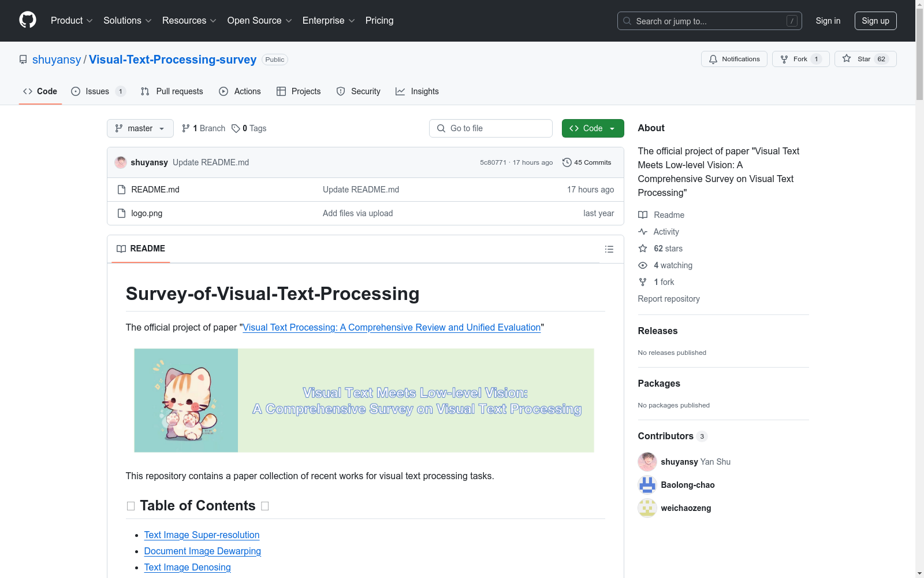Go to the Security tab
Image resolution: width=924 pixels, height=578 pixels.
(359, 91)
